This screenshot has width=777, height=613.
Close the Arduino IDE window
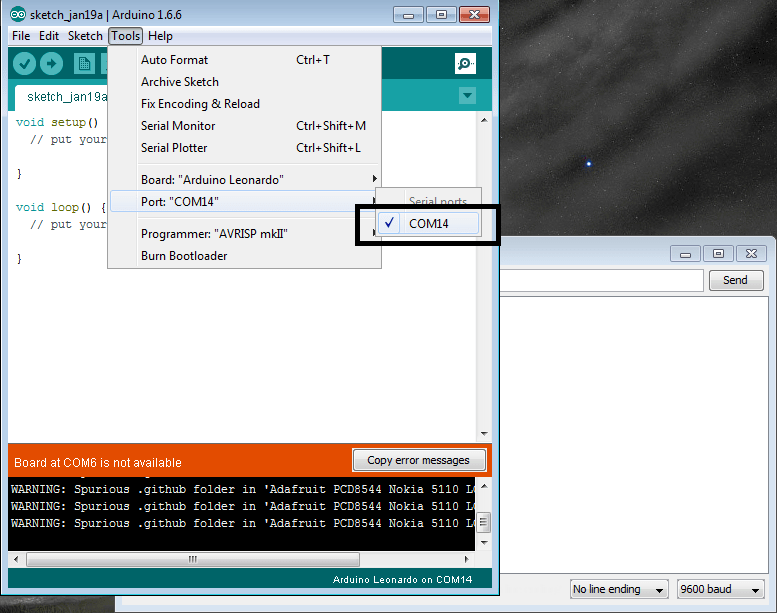pos(474,15)
